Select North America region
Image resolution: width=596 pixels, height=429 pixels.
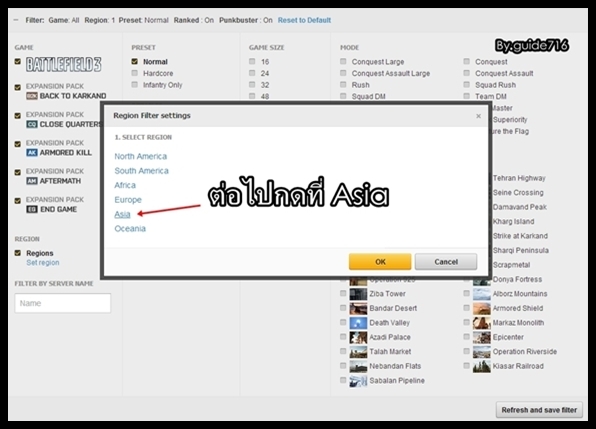point(141,157)
